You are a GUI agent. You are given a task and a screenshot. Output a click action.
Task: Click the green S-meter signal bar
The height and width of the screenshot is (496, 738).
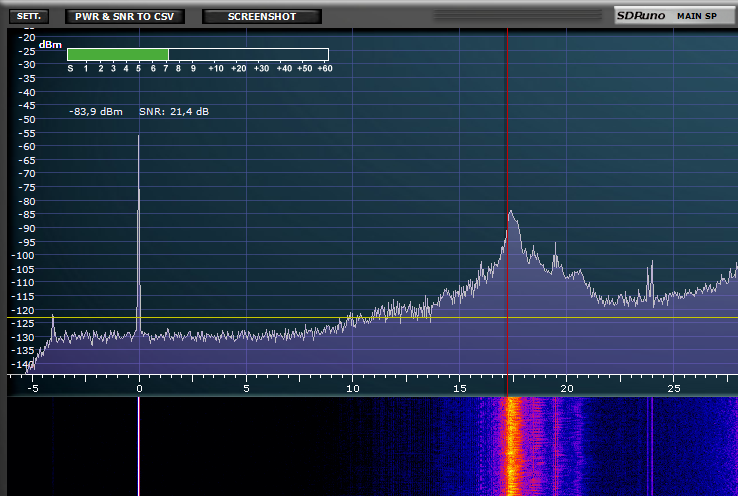tap(117, 54)
